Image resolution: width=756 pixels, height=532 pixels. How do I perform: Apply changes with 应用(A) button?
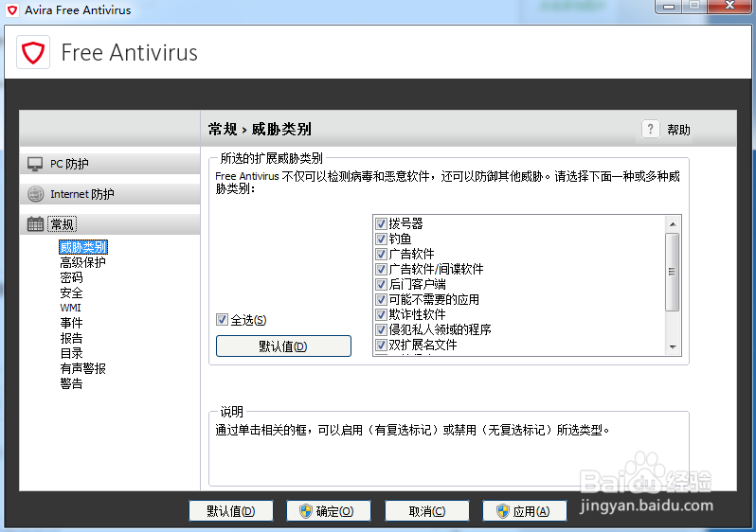(x=525, y=511)
